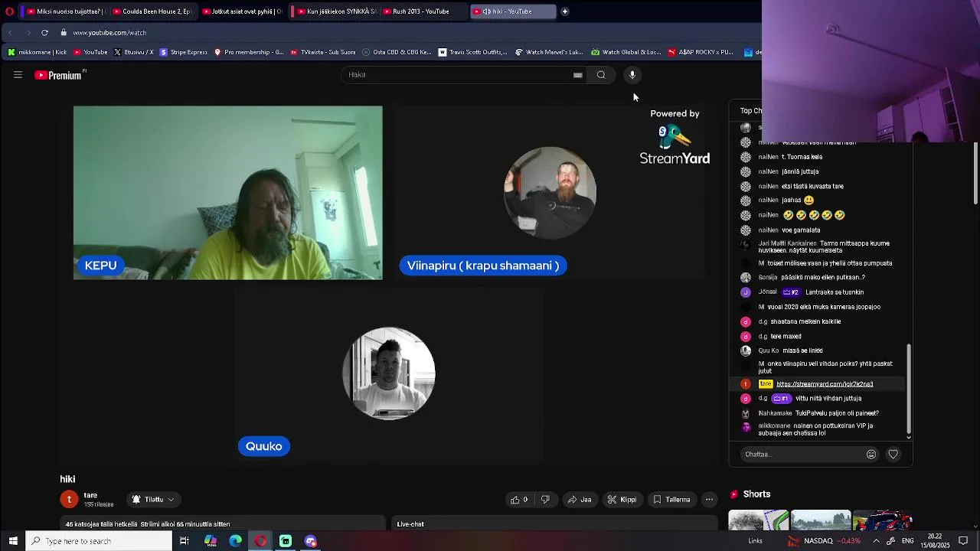Open 'A$AP ROCKY x PU...' bookmark
The height and width of the screenshot is (551, 980).
pyautogui.click(x=701, y=53)
